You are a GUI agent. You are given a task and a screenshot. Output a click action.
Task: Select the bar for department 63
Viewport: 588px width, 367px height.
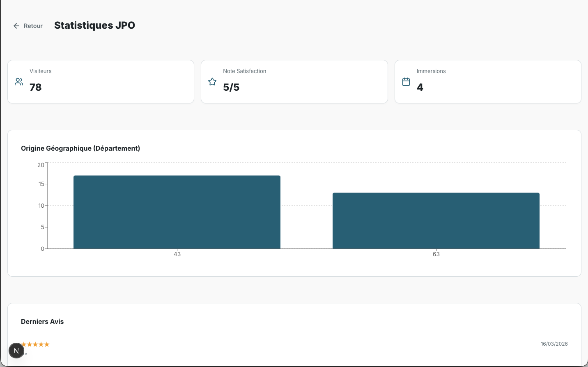pyautogui.click(x=436, y=221)
